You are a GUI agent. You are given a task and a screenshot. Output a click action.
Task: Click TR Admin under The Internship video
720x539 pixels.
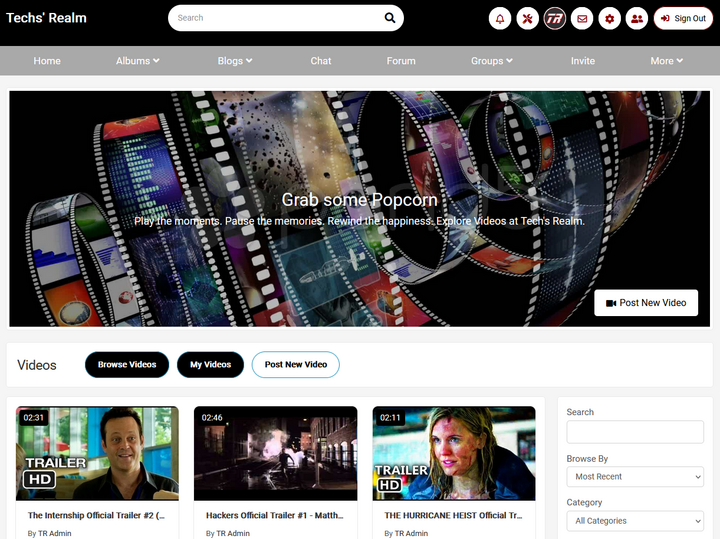(54, 533)
